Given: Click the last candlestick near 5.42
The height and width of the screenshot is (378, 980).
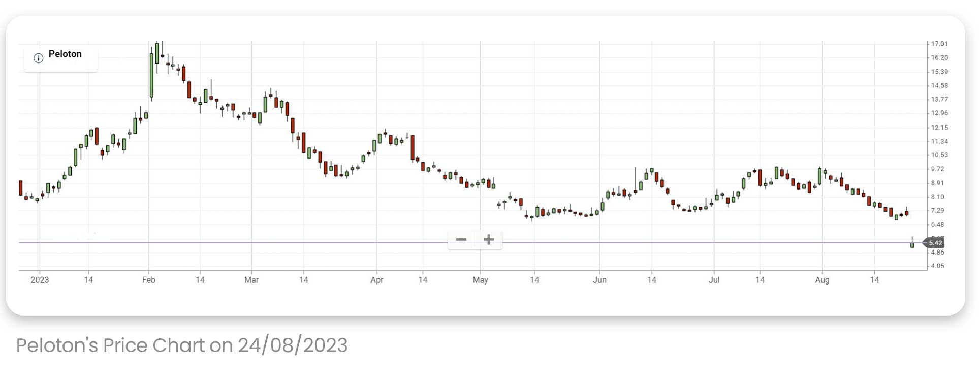Looking at the screenshot, I should click(912, 243).
